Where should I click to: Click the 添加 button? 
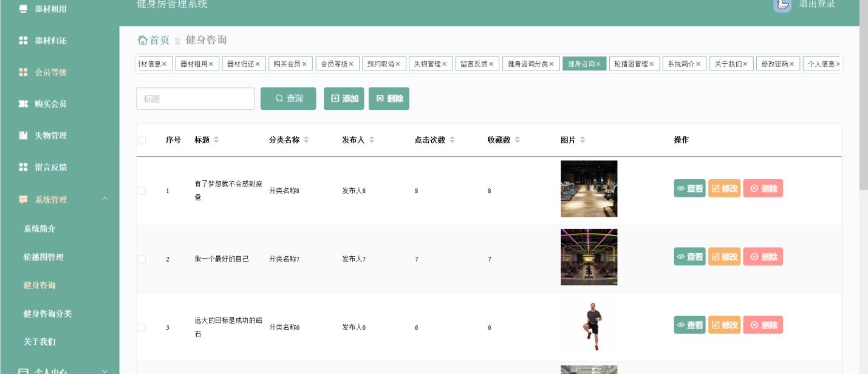tap(344, 98)
